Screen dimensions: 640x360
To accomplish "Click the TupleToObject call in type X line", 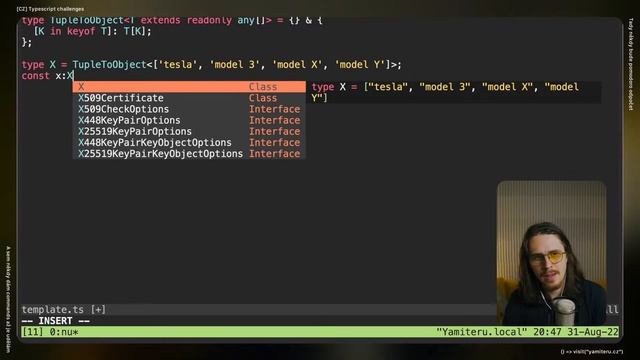I will pos(109,64).
